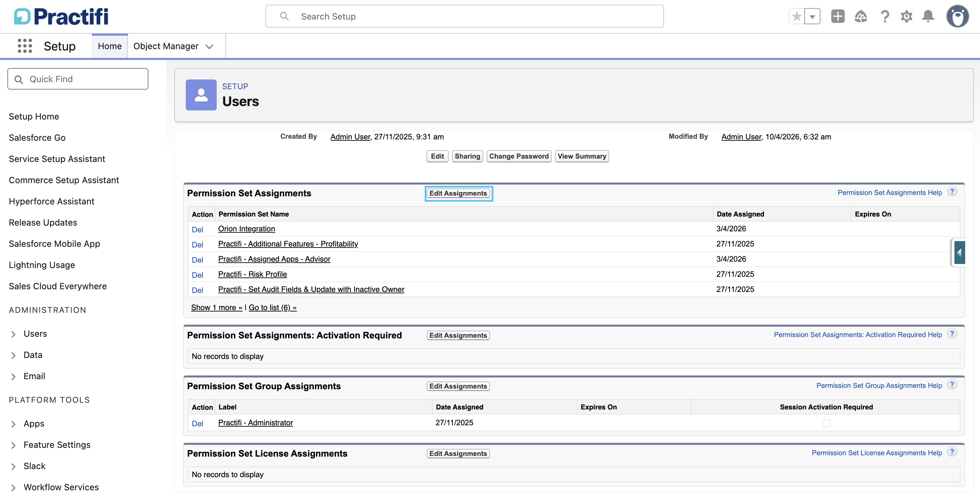Click the Edit user button
The image size is (980, 495).
coord(438,156)
